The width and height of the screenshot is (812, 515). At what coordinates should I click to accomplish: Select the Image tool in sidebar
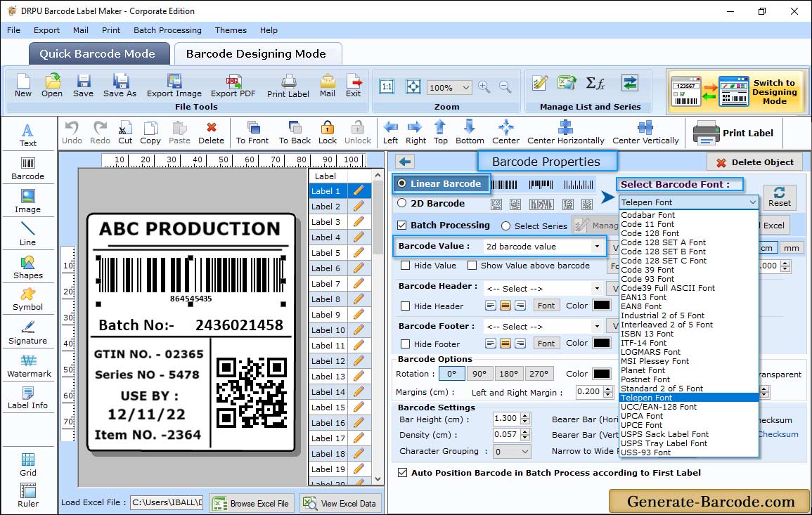pos(28,202)
